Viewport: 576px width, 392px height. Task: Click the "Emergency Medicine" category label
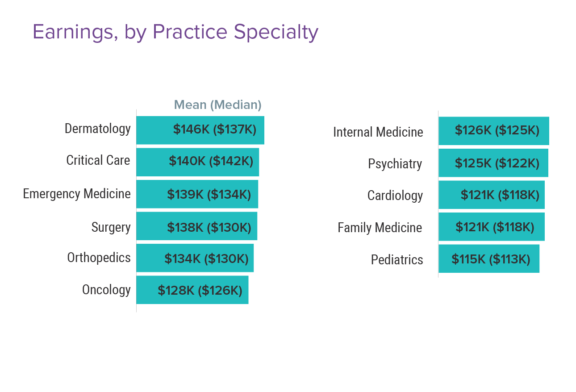(77, 194)
